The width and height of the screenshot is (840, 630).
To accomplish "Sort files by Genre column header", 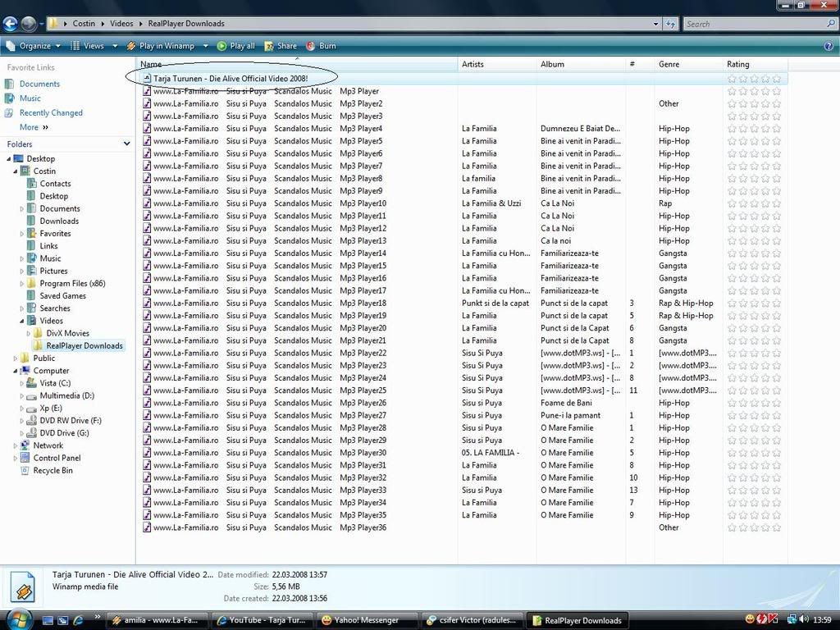I will (669, 64).
